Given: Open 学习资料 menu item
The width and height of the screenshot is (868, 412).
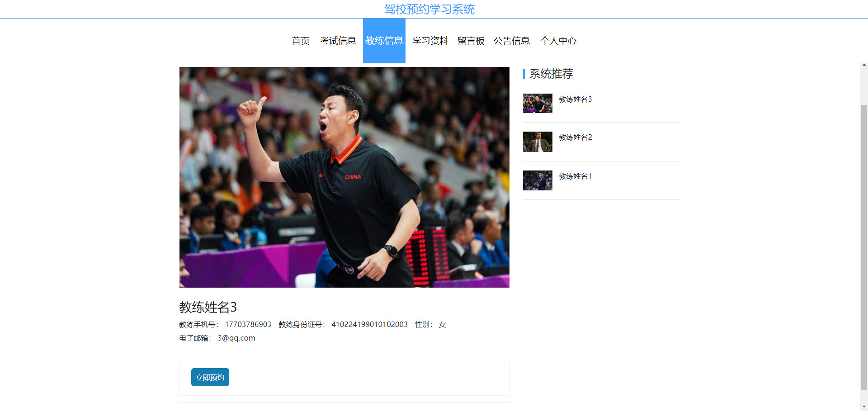Looking at the screenshot, I should coord(430,41).
